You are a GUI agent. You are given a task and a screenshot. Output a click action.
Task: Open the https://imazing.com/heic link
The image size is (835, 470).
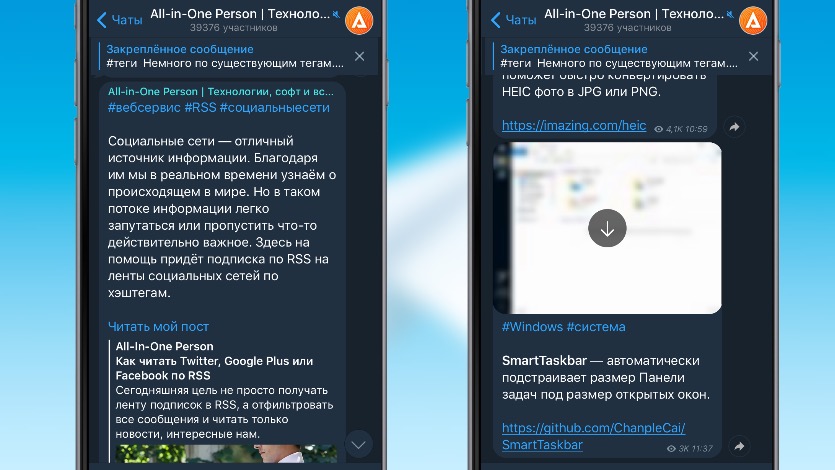pos(574,126)
